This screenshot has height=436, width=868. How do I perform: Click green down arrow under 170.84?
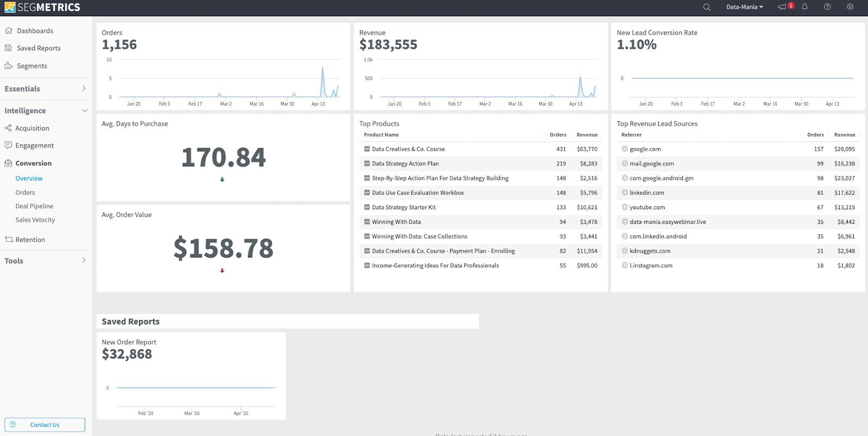222,179
